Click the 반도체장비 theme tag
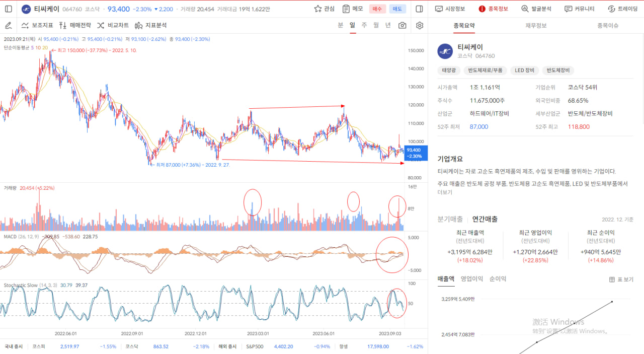This screenshot has height=354, width=644. point(558,70)
